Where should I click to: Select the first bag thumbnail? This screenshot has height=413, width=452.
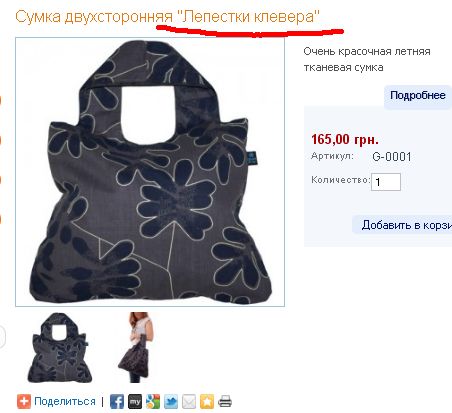click(x=59, y=347)
